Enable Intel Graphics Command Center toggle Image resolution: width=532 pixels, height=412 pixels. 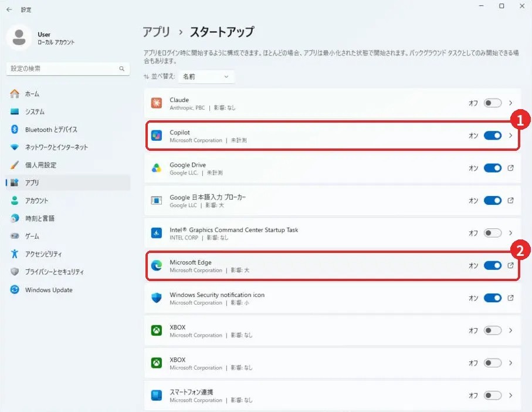coord(493,233)
